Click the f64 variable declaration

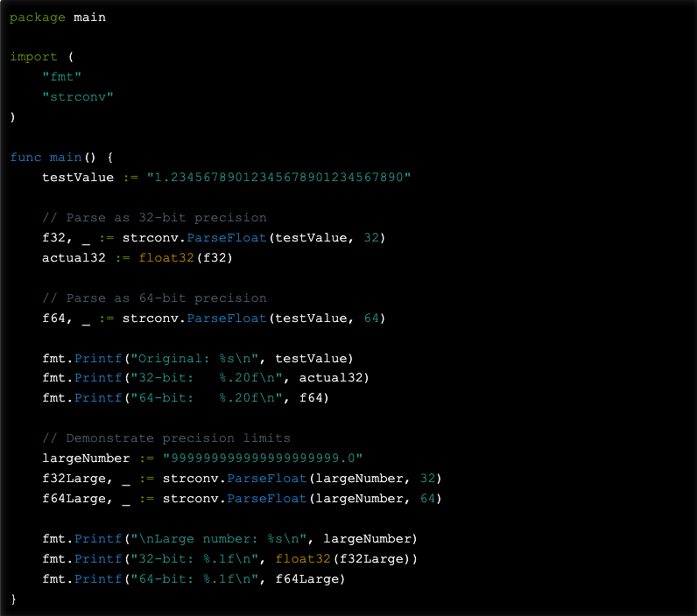tap(53, 318)
